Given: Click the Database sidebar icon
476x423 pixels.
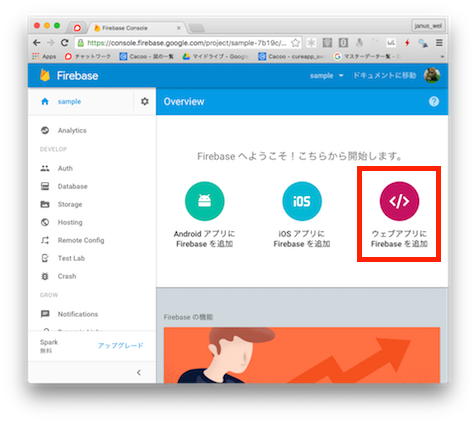Looking at the screenshot, I should click(x=45, y=186).
